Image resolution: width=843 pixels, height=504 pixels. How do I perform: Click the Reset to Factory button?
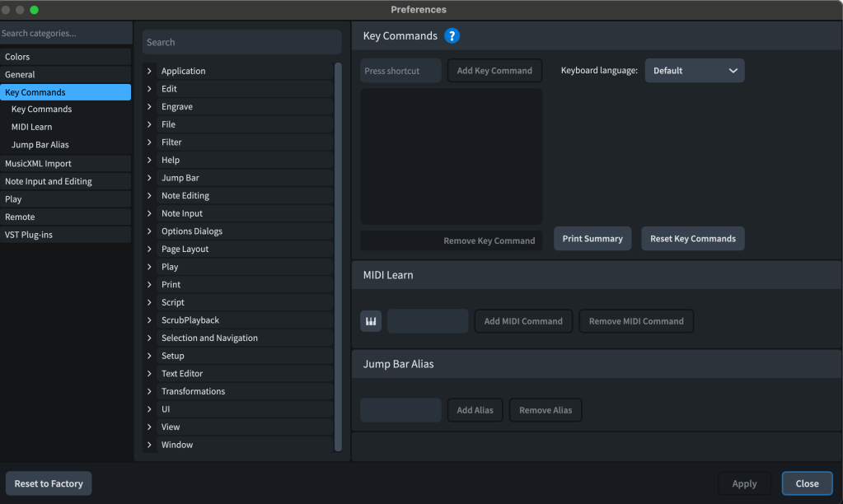click(48, 483)
